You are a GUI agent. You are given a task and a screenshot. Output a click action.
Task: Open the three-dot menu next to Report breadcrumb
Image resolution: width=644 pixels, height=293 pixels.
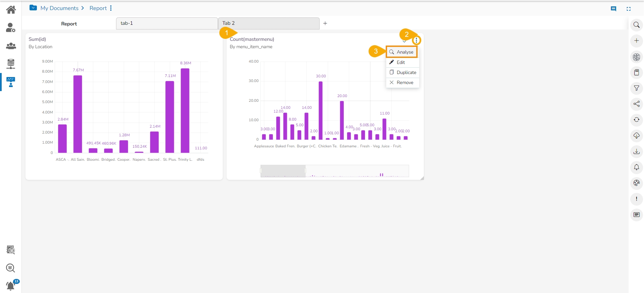pyautogui.click(x=111, y=8)
